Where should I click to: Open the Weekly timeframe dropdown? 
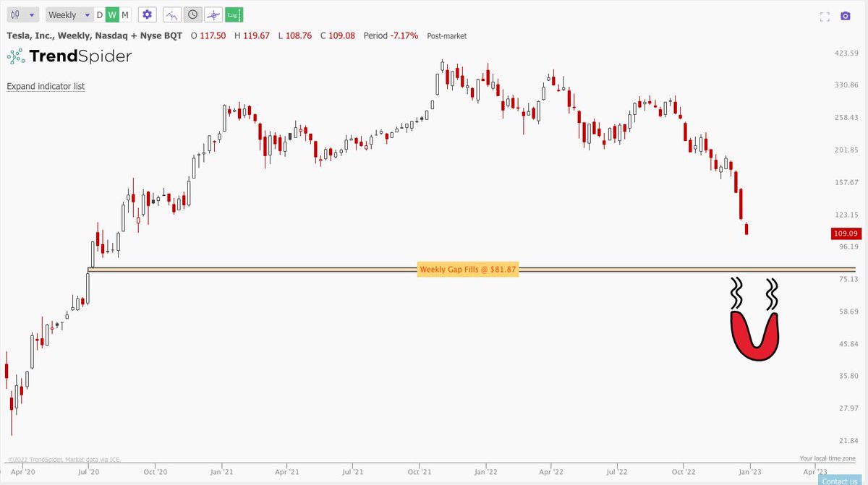pyautogui.click(x=69, y=14)
